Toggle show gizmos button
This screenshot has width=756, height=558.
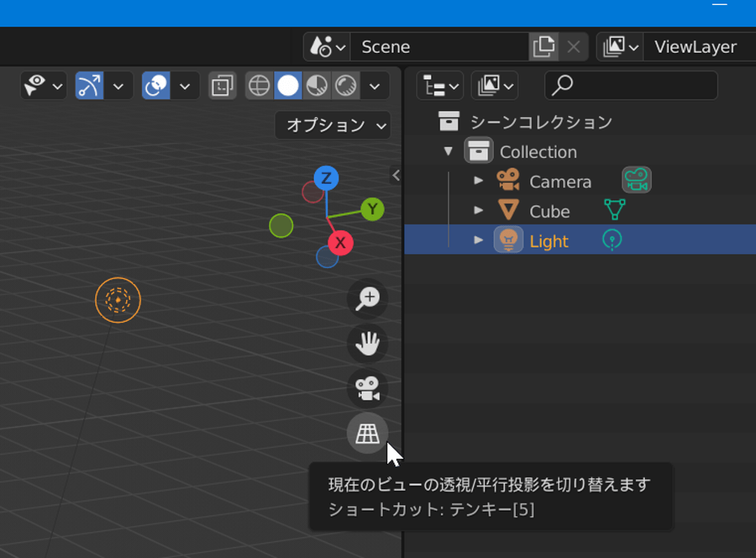(x=89, y=86)
